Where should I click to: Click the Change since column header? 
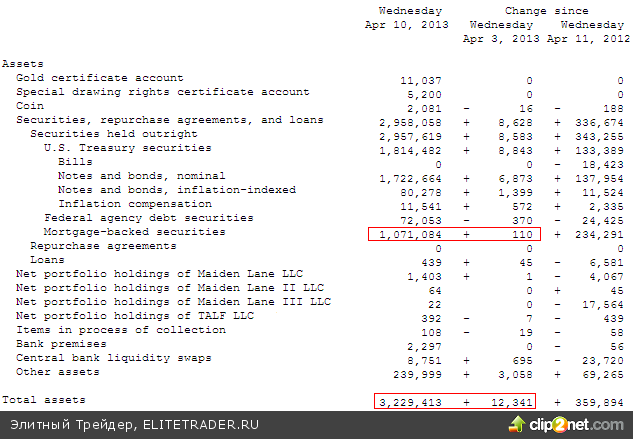[x=539, y=10]
